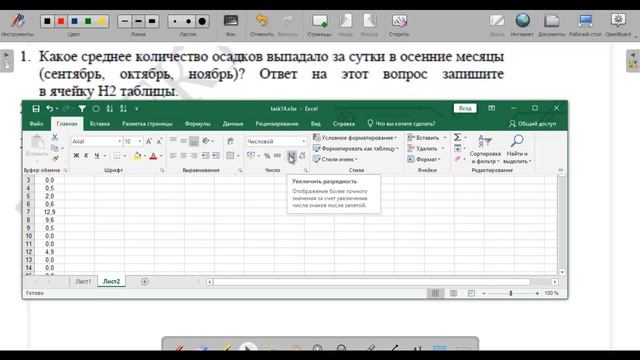Screen dimensions: 640x360
Task: Open the Разметка страницы ribbon tab
Action: click(147, 124)
